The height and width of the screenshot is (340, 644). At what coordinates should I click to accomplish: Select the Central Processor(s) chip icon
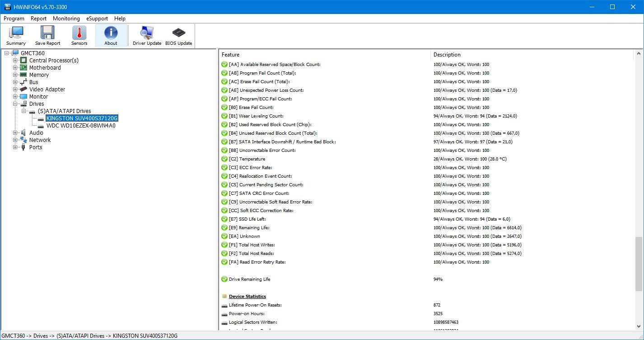(24, 61)
